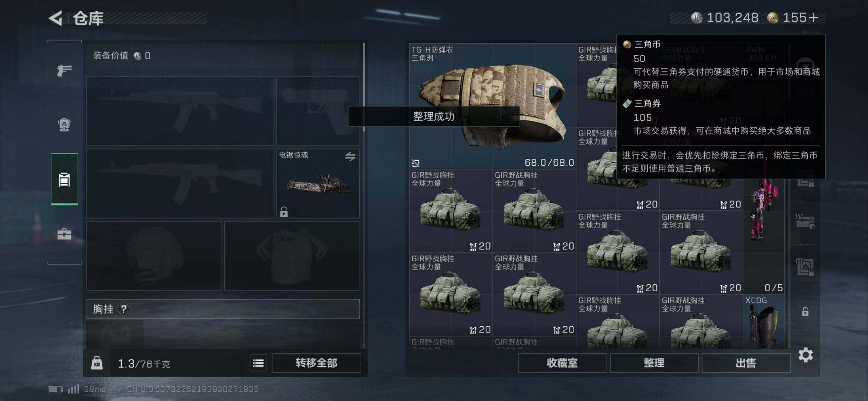Screen dimensions: 868x401
Task: Click the 转移全部 button
Action: 316,363
